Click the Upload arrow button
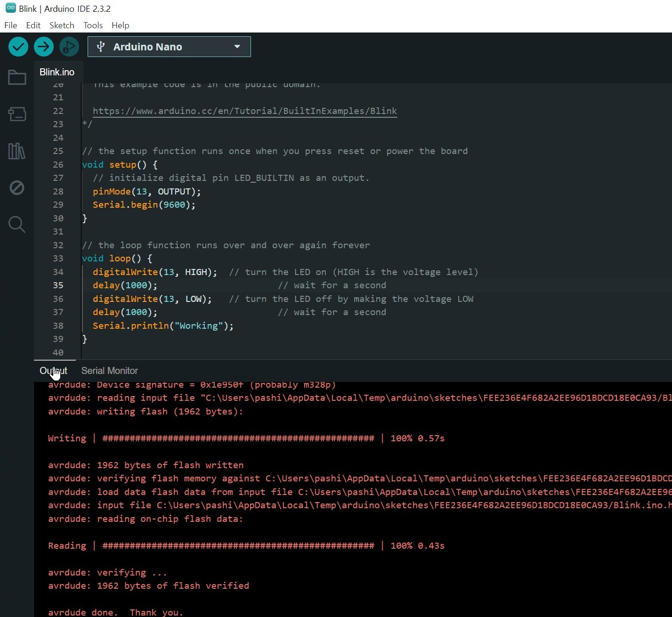Viewport: 672px width, 617px height. click(44, 47)
